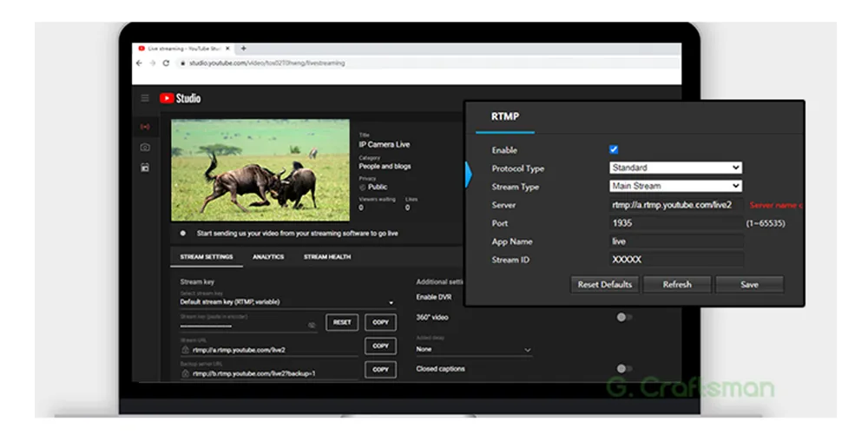Reveal the stream key with eye icon
The image size is (868, 442).
pos(312,325)
